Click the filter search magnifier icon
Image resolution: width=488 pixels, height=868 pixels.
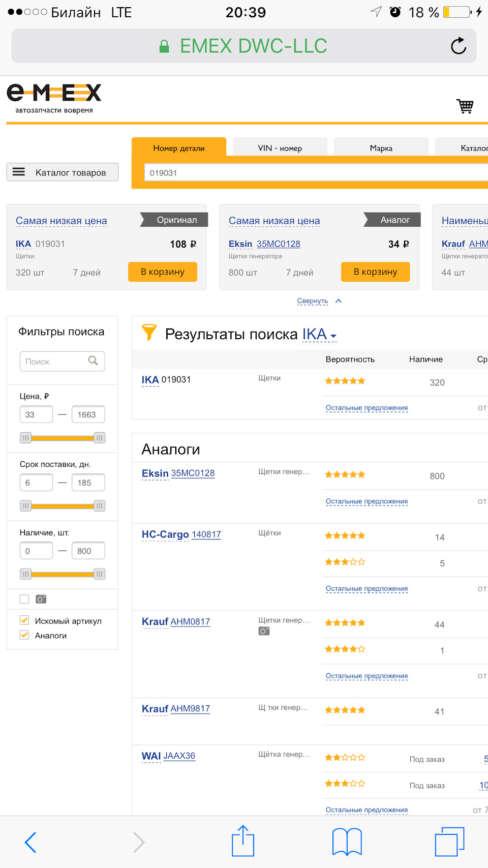click(93, 361)
